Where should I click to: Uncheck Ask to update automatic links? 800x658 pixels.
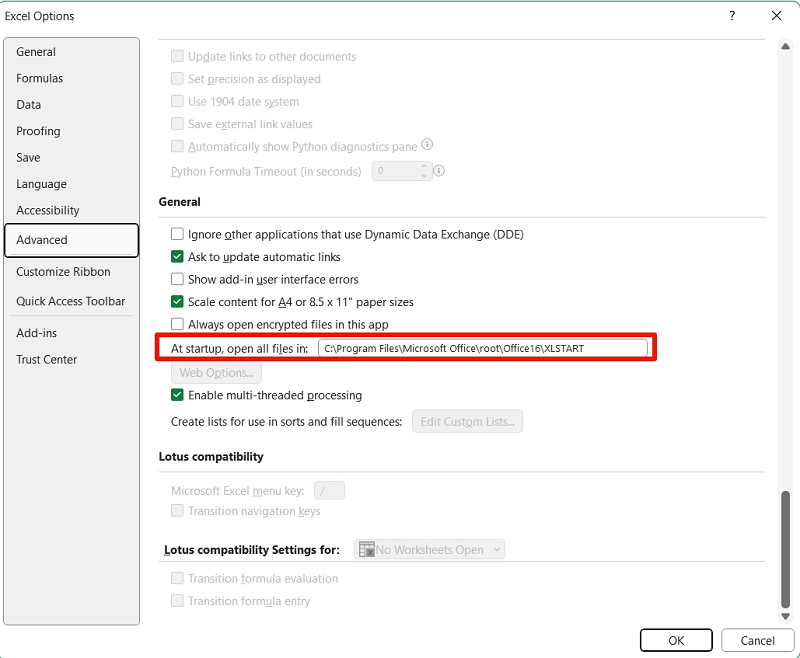pos(178,257)
